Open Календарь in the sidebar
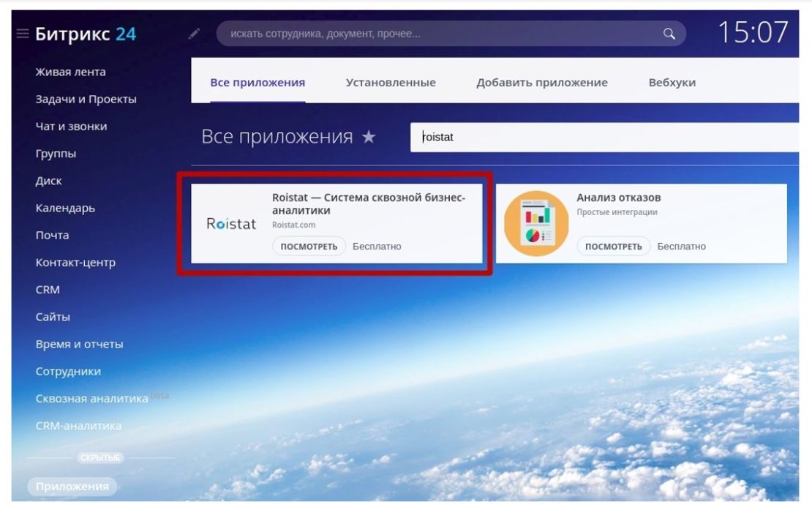 (x=65, y=208)
